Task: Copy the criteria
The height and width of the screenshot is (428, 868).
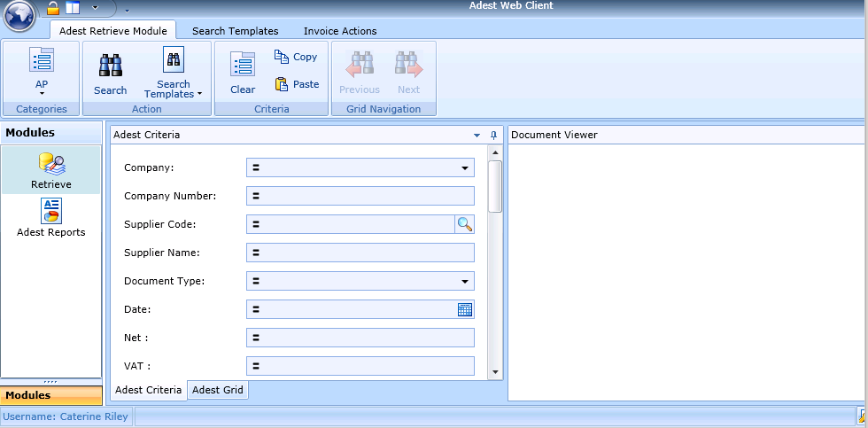Action: click(x=296, y=57)
